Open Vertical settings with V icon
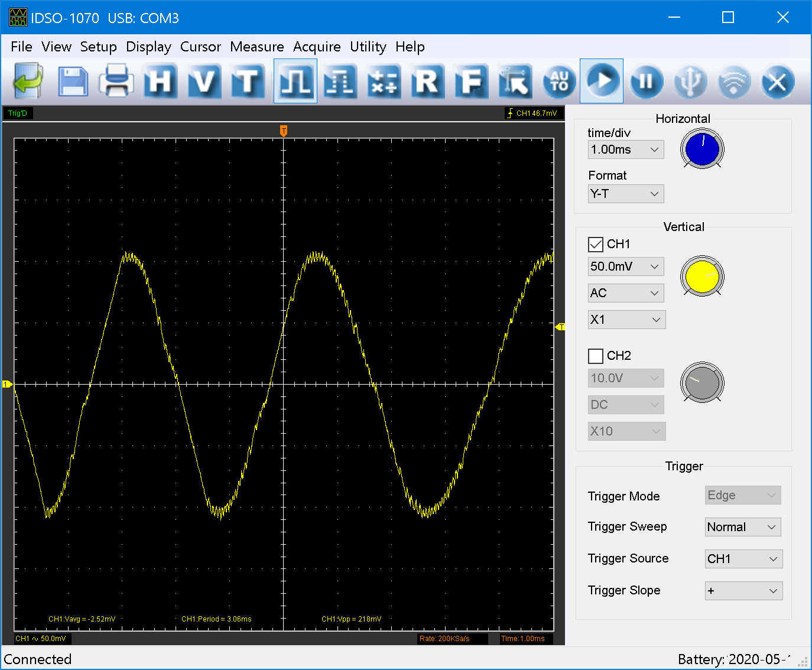 [204, 81]
